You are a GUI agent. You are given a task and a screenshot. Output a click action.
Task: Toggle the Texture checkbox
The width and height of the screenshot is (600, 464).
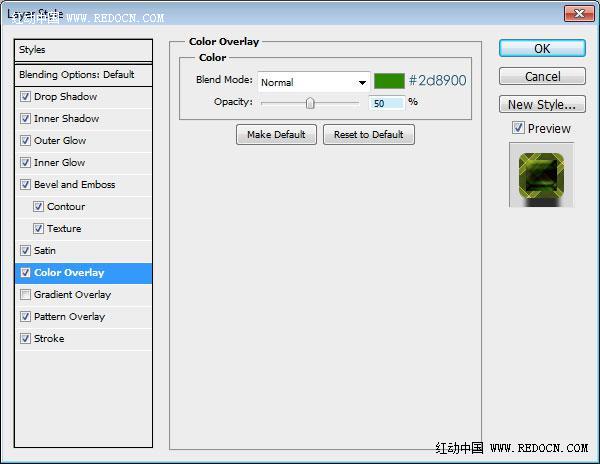pyautogui.click(x=38, y=228)
